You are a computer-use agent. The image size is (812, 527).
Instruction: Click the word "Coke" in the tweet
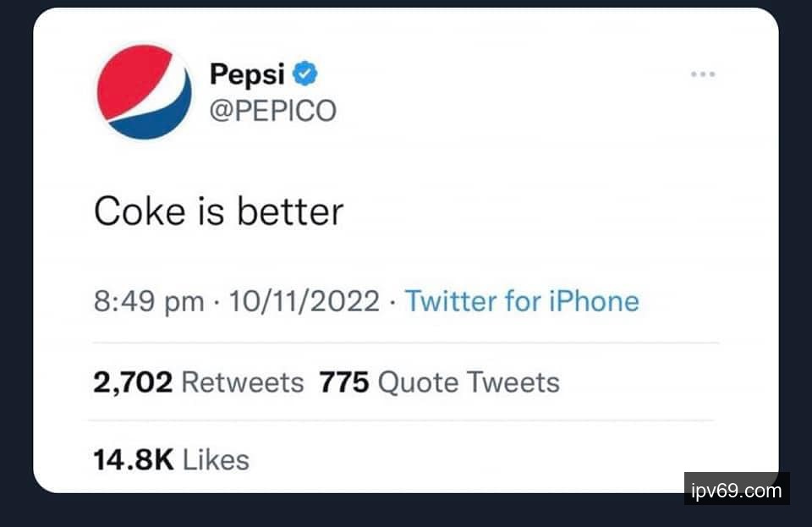click(129, 211)
